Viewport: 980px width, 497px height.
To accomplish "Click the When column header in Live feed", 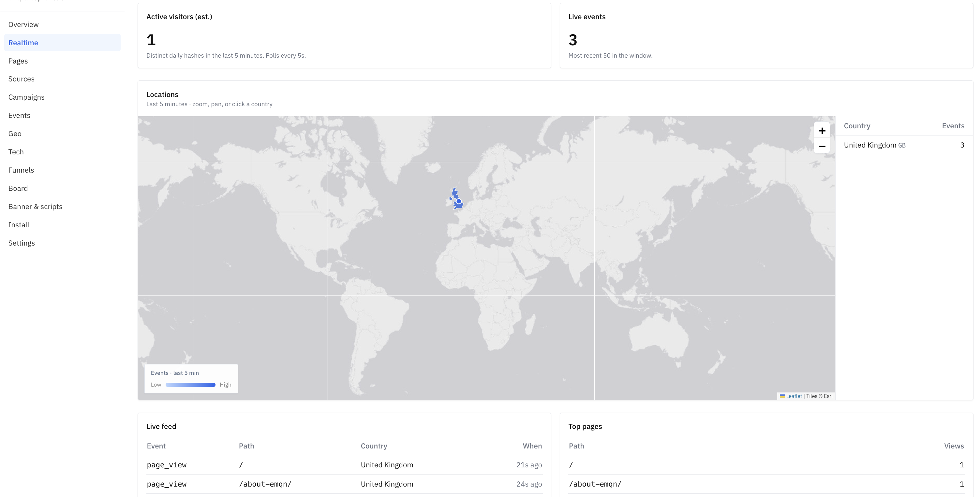I will pos(532,446).
